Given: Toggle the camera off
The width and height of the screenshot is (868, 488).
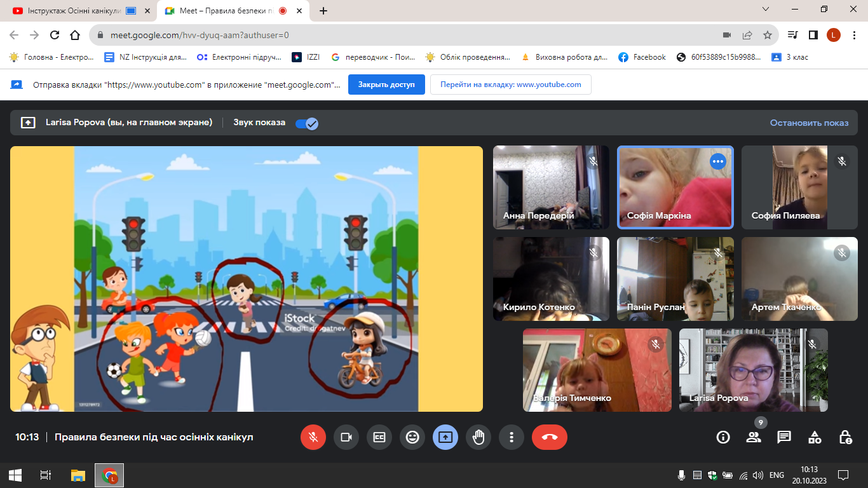Looking at the screenshot, I should click(x=346, y=437).
